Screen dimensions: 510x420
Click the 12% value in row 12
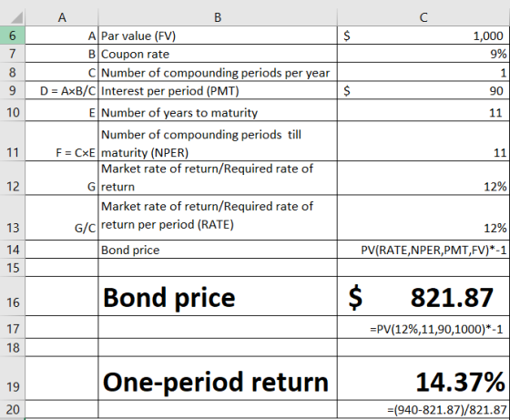(423, 178)
